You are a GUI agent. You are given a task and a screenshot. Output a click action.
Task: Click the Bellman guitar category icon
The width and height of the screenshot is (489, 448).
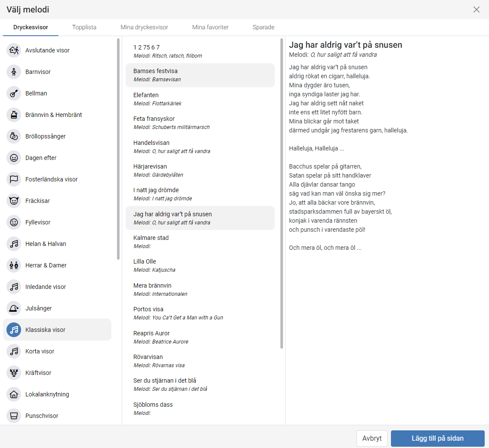click(x=14, y=93)
